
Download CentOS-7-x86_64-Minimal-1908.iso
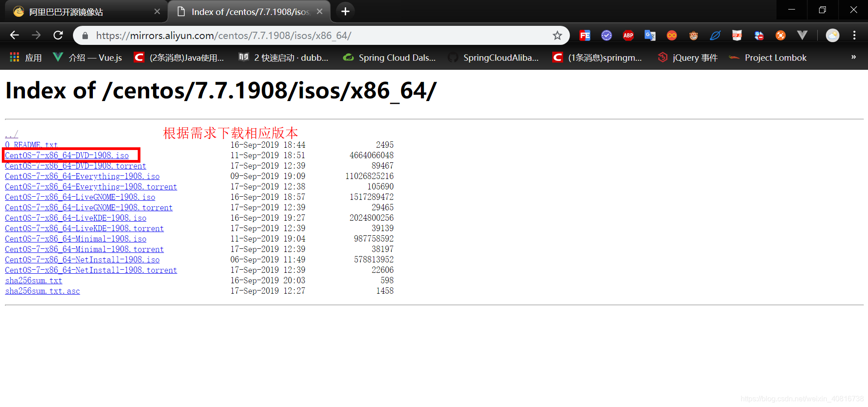point(76,239)
